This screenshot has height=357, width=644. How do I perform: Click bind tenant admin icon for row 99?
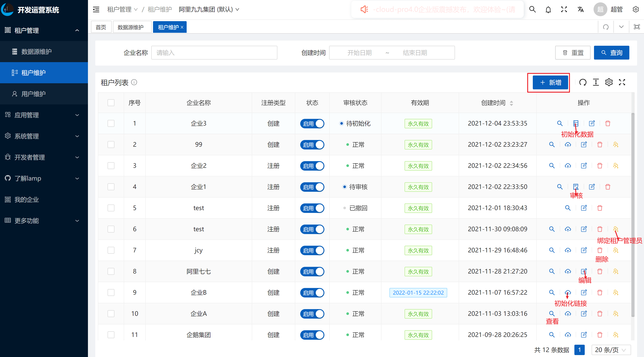point(616,144)
